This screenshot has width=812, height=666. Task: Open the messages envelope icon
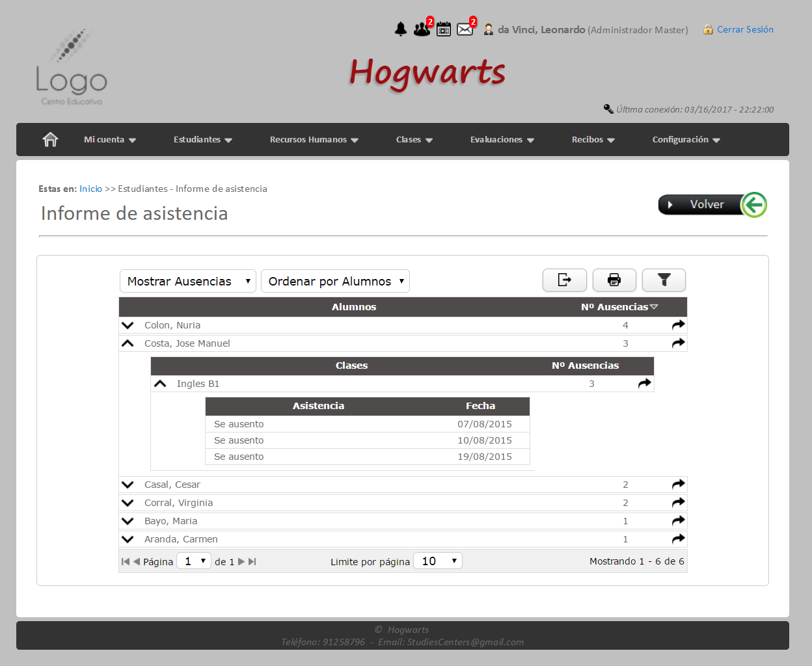coord(465,29)
